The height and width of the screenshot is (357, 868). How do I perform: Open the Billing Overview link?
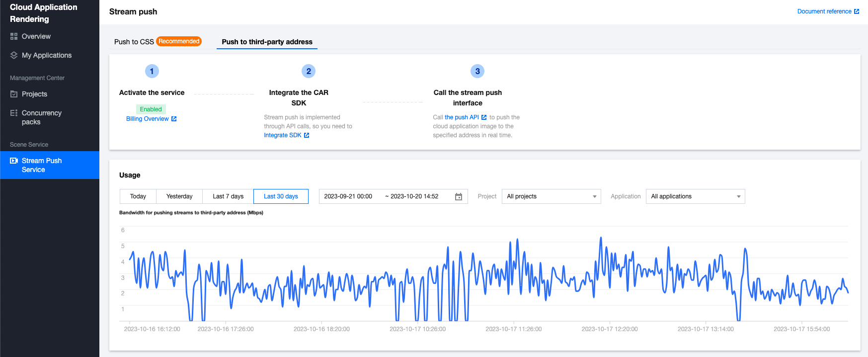[148, 119]
